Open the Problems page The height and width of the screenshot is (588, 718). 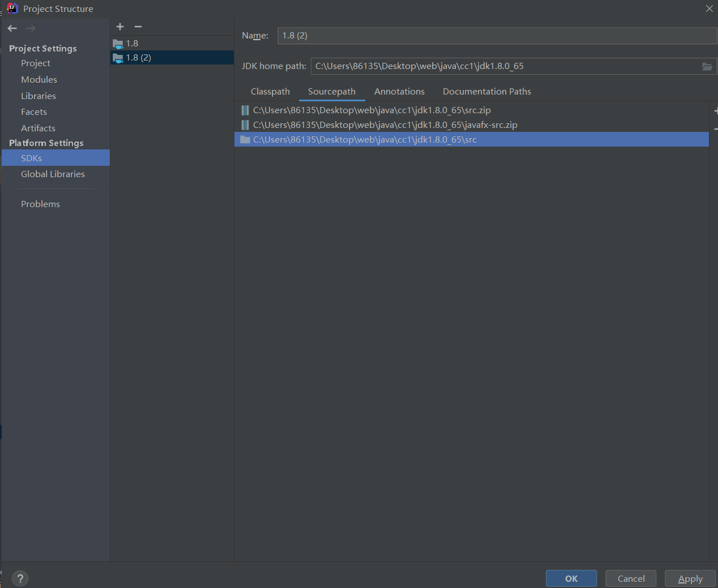40,204
